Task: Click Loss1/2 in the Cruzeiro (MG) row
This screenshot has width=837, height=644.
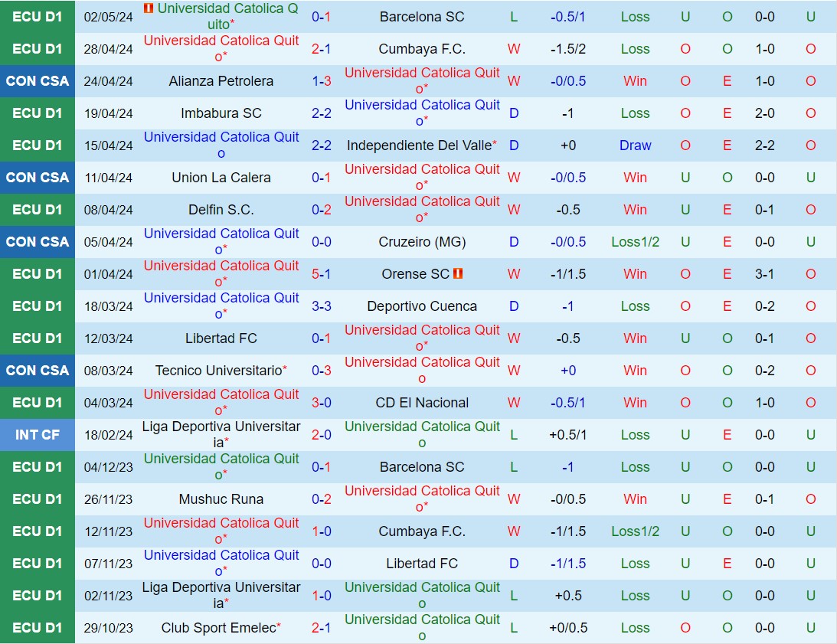Action: (x=636, y=242)
